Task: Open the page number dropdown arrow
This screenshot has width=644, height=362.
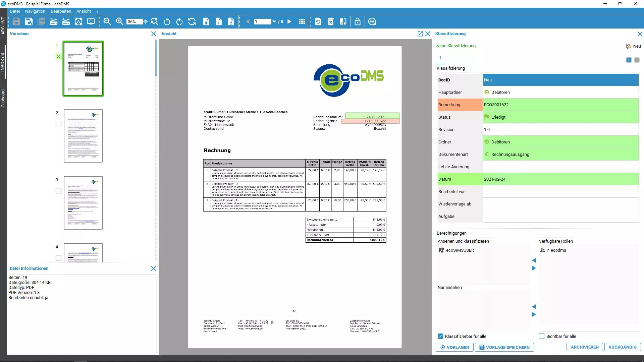Action: (x=274, y=22)
